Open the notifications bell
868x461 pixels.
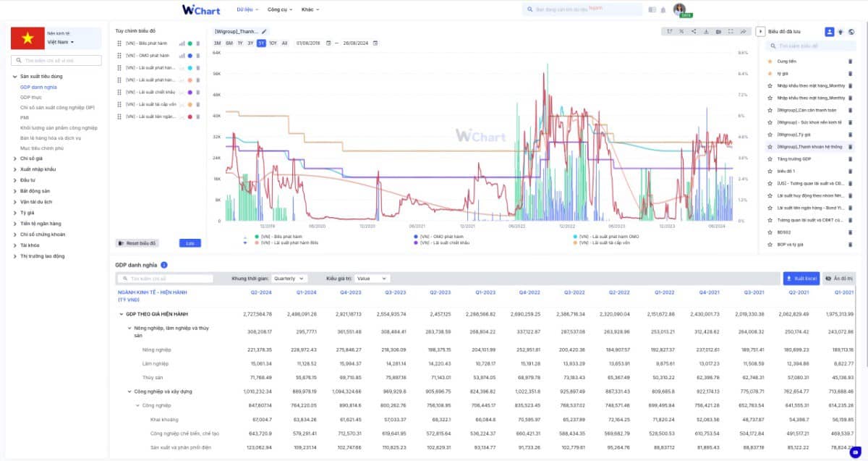[x=663, y=10]
